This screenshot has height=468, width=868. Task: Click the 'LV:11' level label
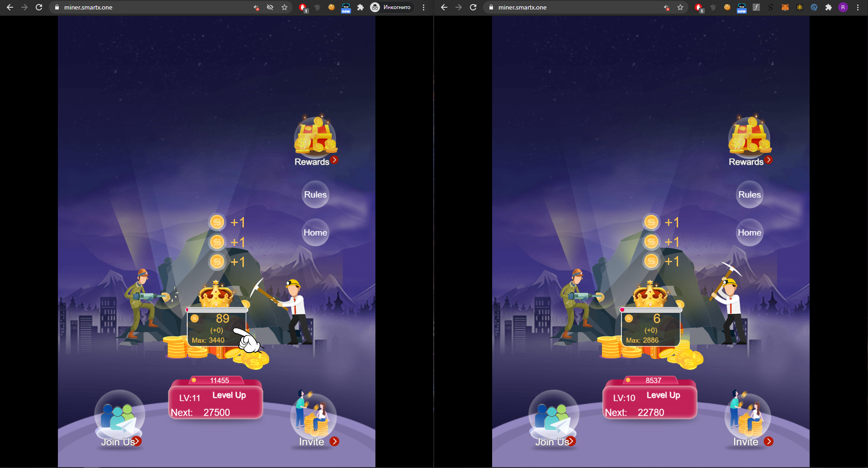(x=190, y=398)
